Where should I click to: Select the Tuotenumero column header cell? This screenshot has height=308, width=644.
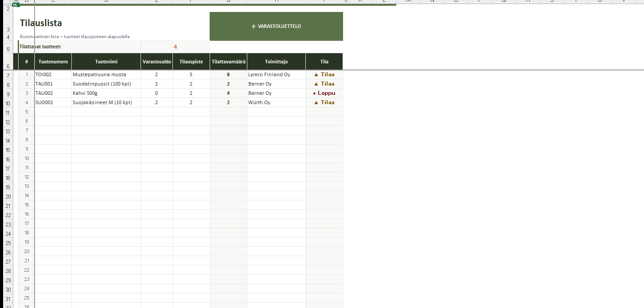53,62
